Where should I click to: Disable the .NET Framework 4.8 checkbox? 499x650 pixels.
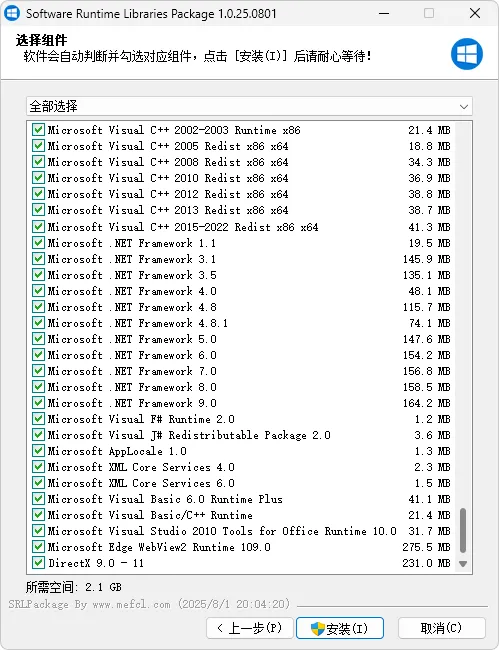tap(38, 307)
